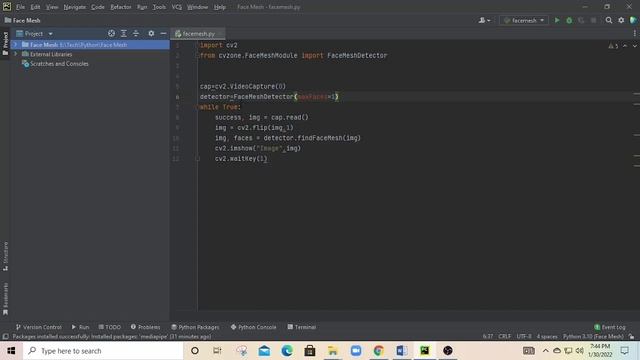
Task: Open the Python Packages tool window
Action: tap(195, 327)
